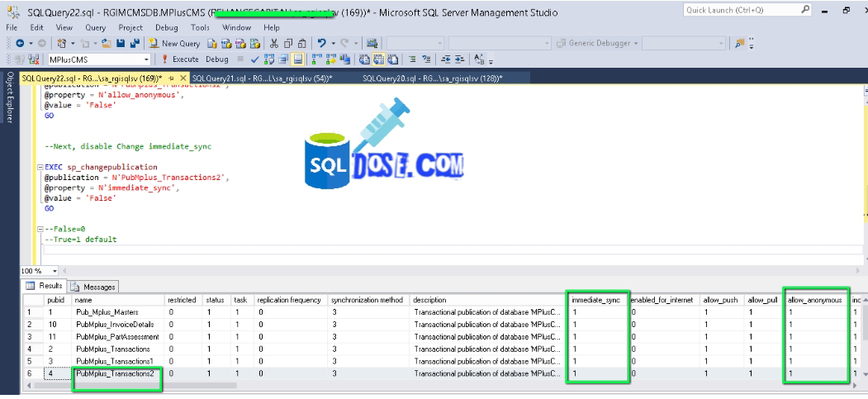The width and height of the screenshot is (868, 399).
Task: Click the New Query button
Action: (174, 43)
